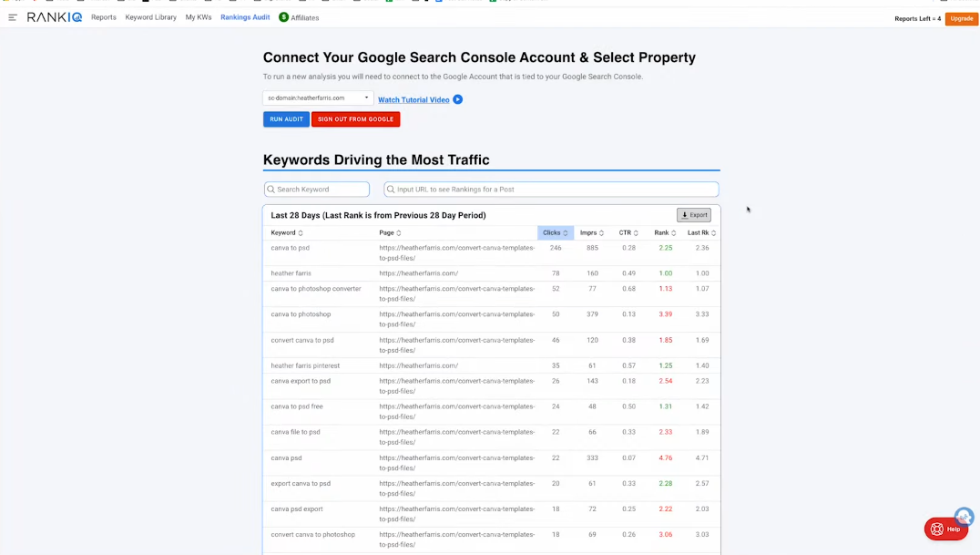Screen dimensions: 980x555
Task: Open the Reports menu item
Action: click(x=103, y=17)
